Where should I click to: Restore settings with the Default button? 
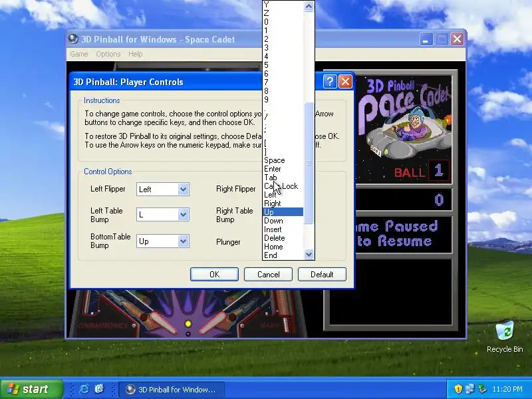(x=322, y=274)
